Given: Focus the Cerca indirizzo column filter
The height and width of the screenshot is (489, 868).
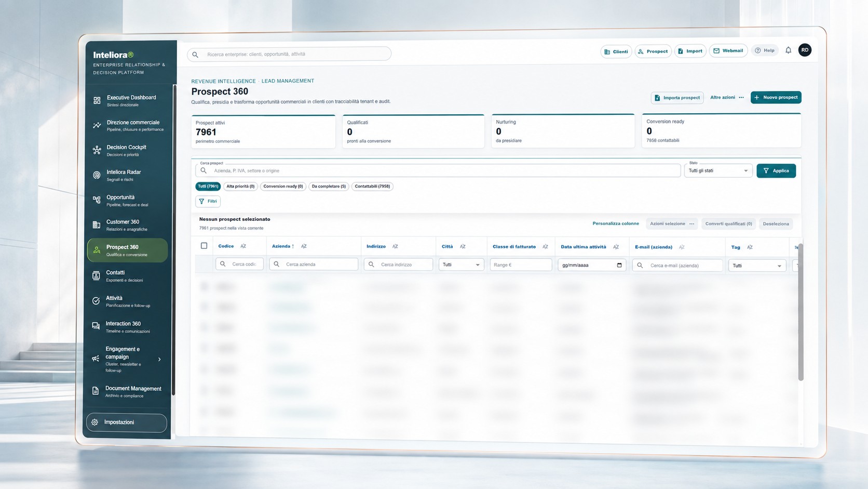Looking at the screenshot, I should (x=398, y=265).
